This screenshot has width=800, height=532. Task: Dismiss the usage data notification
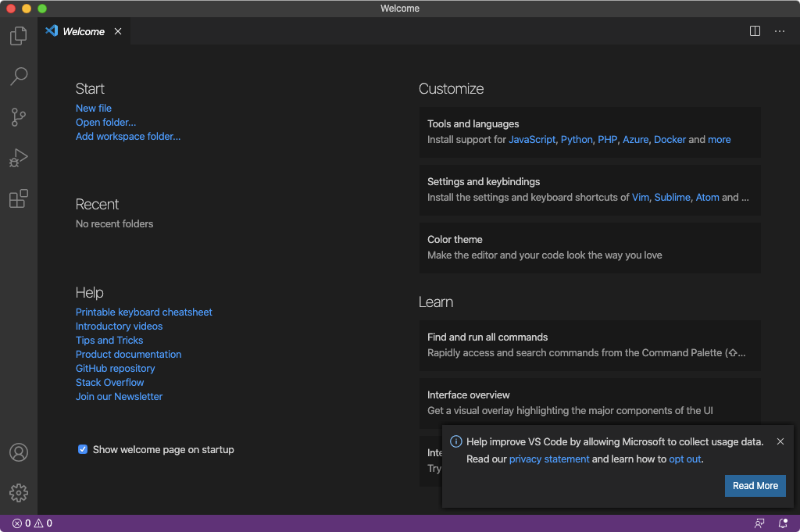pos(780,441)
